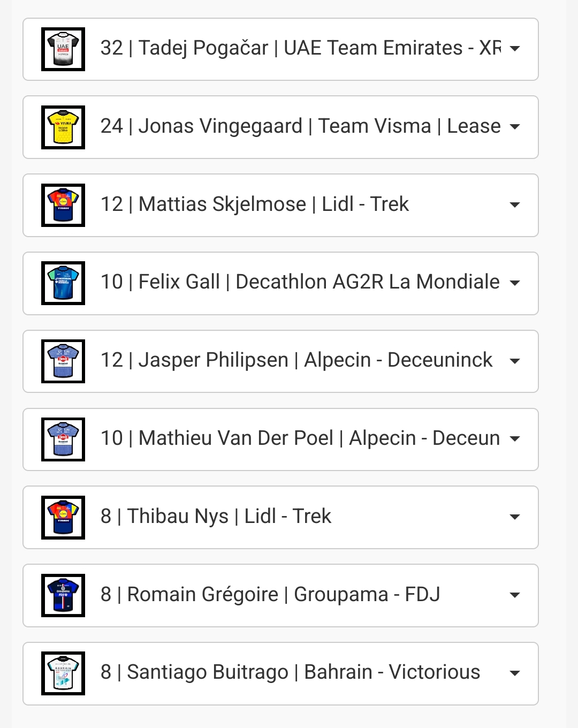This screenshot has height=728, width=578.
Task: Open Felix Gall rider dropdown arrow
Action: point(515,283)
